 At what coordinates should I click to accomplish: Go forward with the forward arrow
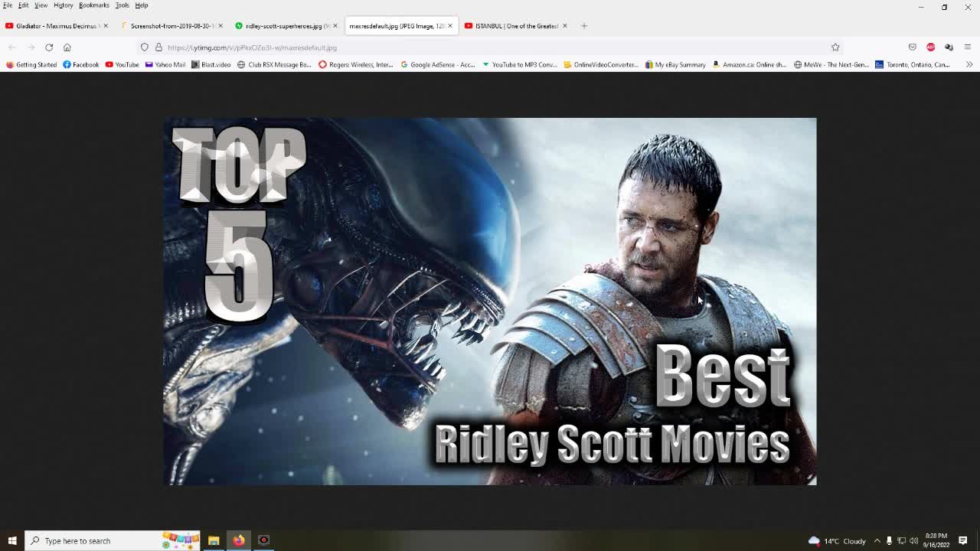pyautogui.click(x=31, y=47)
